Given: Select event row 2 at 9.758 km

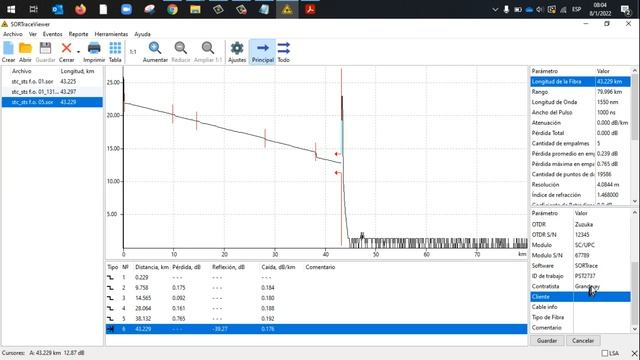Looking at the screenshot, I should 316,288.
